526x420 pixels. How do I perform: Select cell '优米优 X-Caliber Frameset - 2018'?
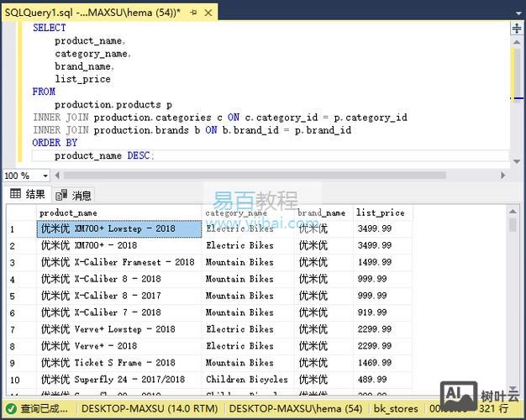tap(119, 262)
